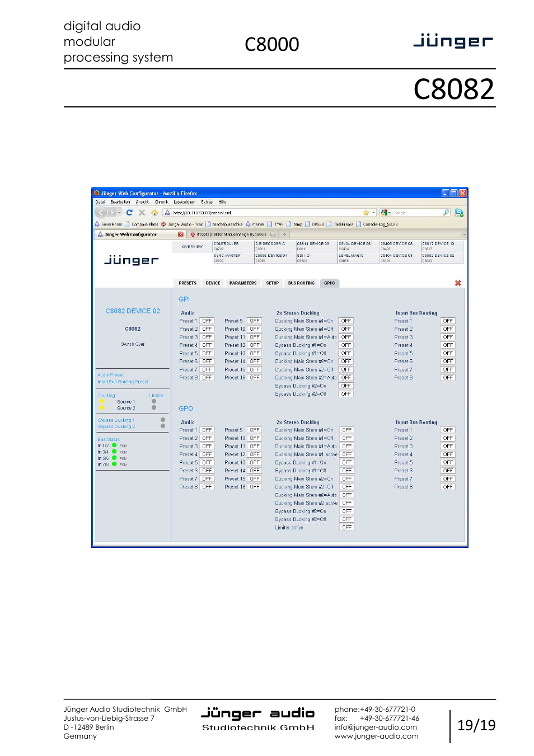Image resolution: width=534 pixels, height=756 pixels.
Task: Set GPI Ducking Main Stero #1=On field
Action: [346, 321]
